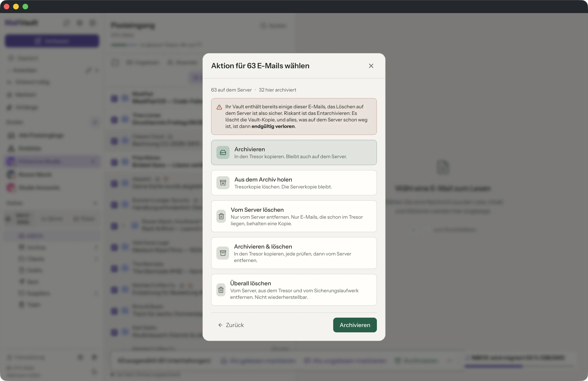Screen dimensions: 588x381
Task: Click the green macOS fullscreen window button
Action: [x=26, y=7]
